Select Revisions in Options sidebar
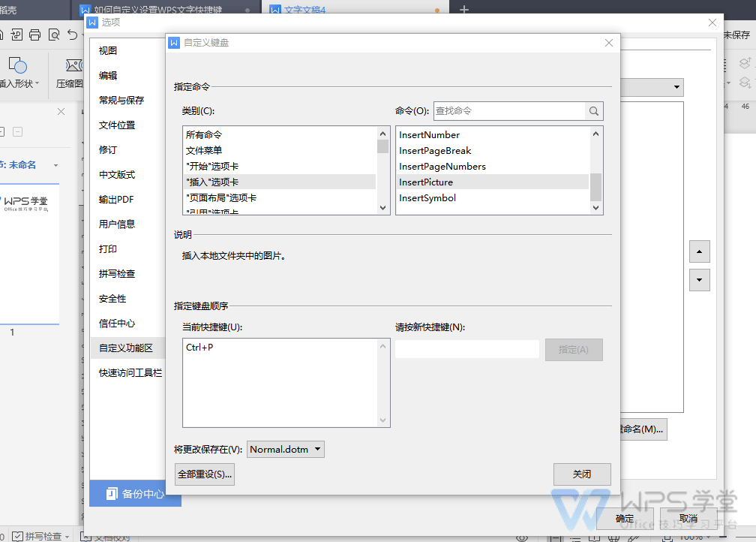 pyautogui.click(x=108, y=150)
